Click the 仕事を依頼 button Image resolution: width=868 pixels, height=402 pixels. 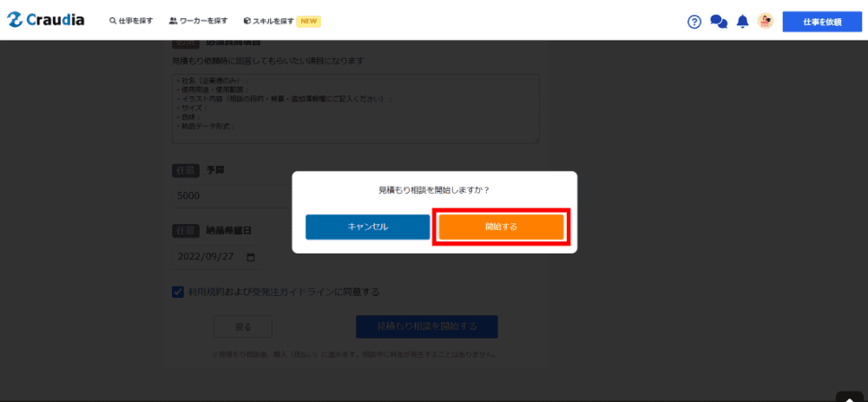pos(821,22)
